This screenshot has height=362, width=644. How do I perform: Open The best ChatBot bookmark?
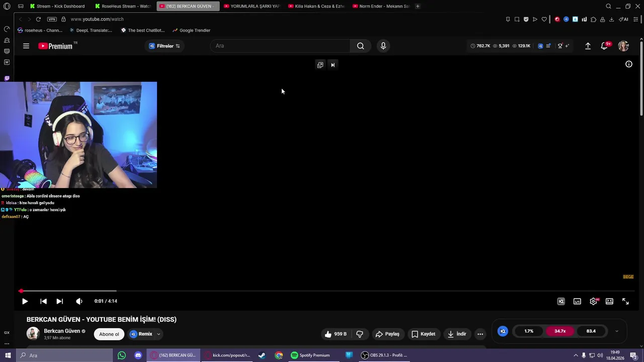tap(143, 30)
